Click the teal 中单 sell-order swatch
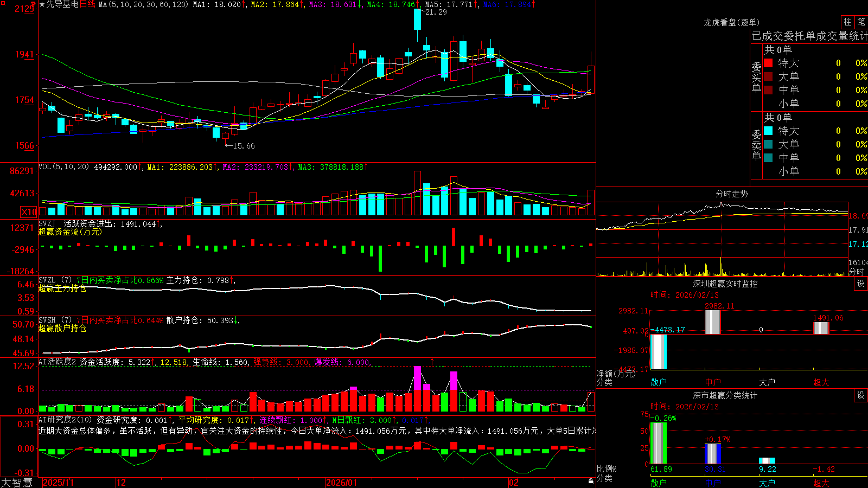 pos(768,158)
